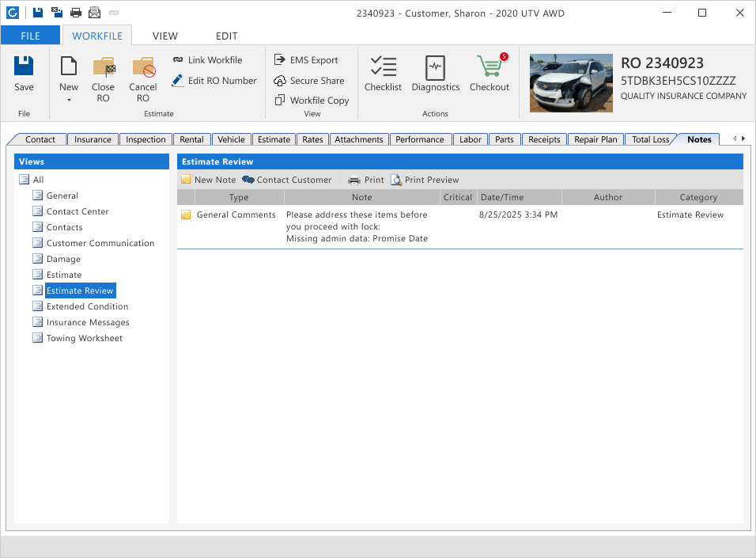This screenshot has width=756, height=558.
Task: Launch Diagnostics
Action: (436, 74)
